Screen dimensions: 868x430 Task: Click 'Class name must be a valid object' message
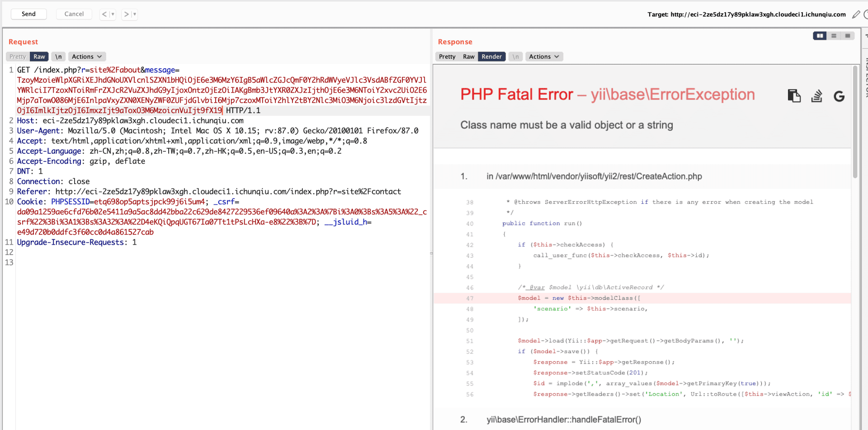pos(566,125)
